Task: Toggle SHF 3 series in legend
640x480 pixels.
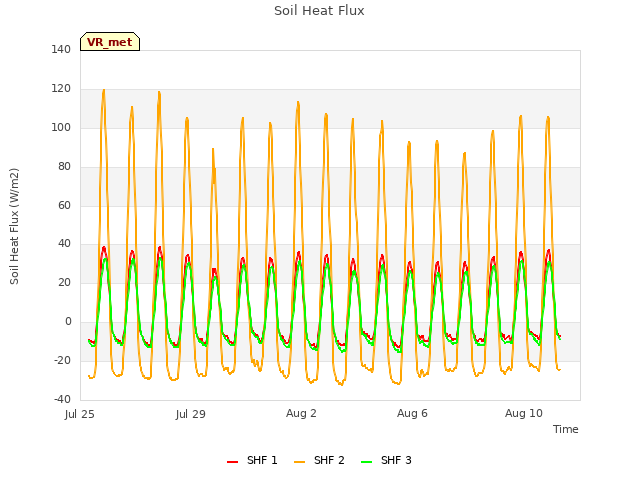Action: 387,460
